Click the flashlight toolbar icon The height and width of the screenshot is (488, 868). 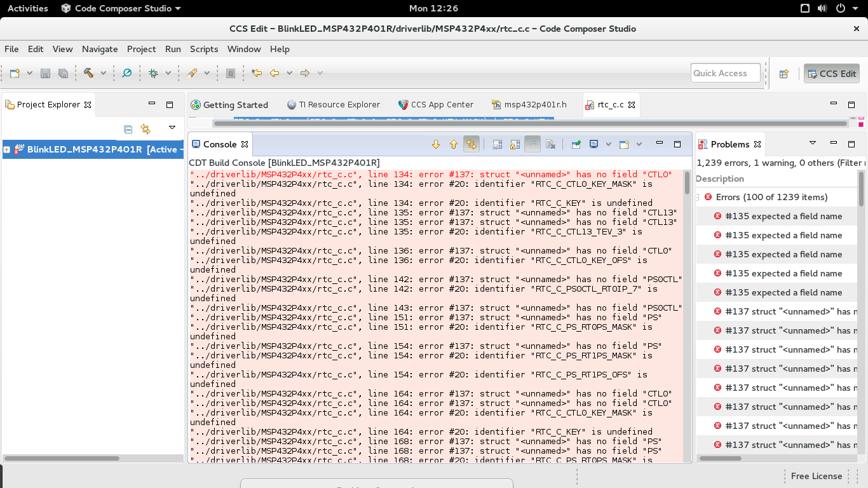pyautogui.click(x=192, y=73)
